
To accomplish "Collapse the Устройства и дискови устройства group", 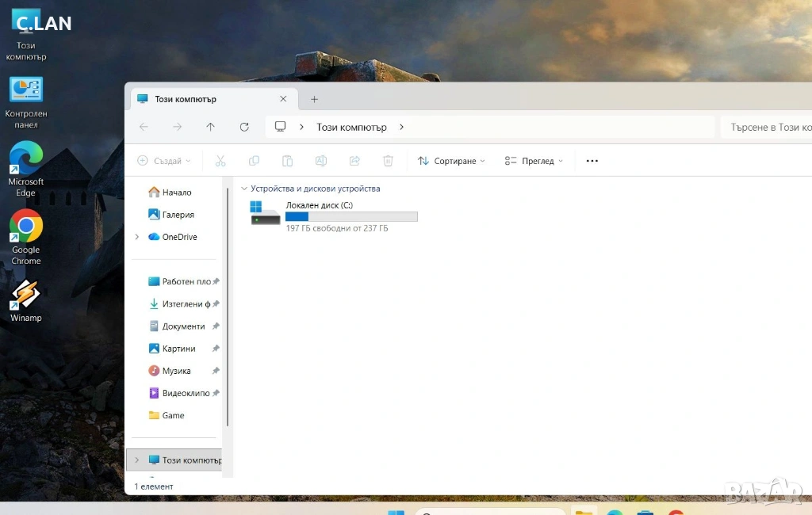I will (x=243, y=189).
